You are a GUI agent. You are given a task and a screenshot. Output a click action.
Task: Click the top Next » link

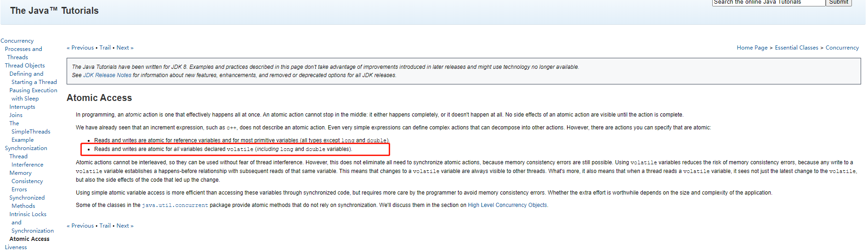(x=125, y=48)
